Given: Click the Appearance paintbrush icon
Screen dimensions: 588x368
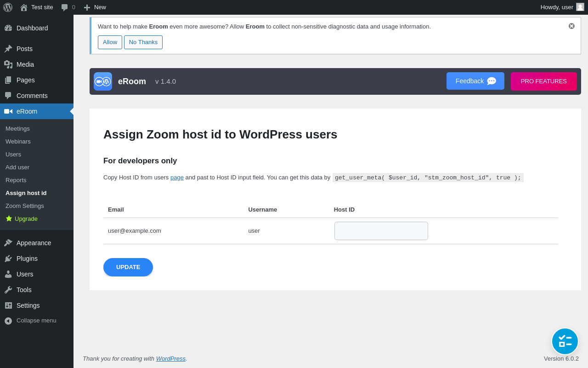Looking at the screenshot, I should click(8, 243).
